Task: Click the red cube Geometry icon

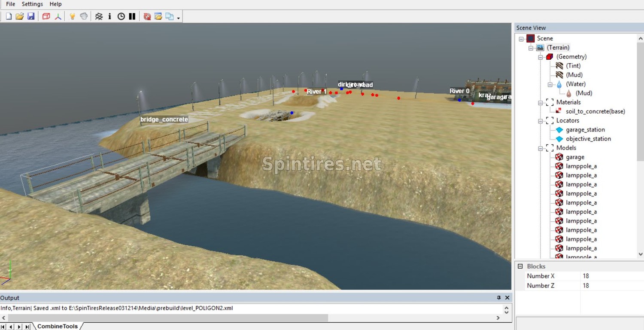Action: tap(550, 57)
